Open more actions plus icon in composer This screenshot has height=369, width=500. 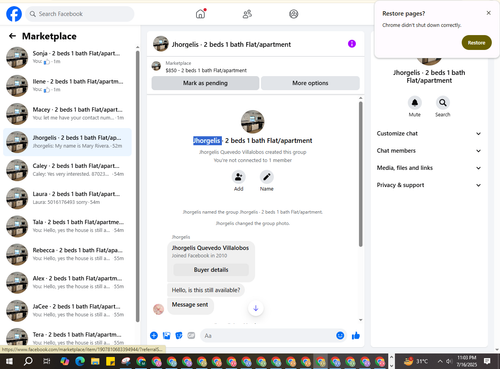[154, 335]
